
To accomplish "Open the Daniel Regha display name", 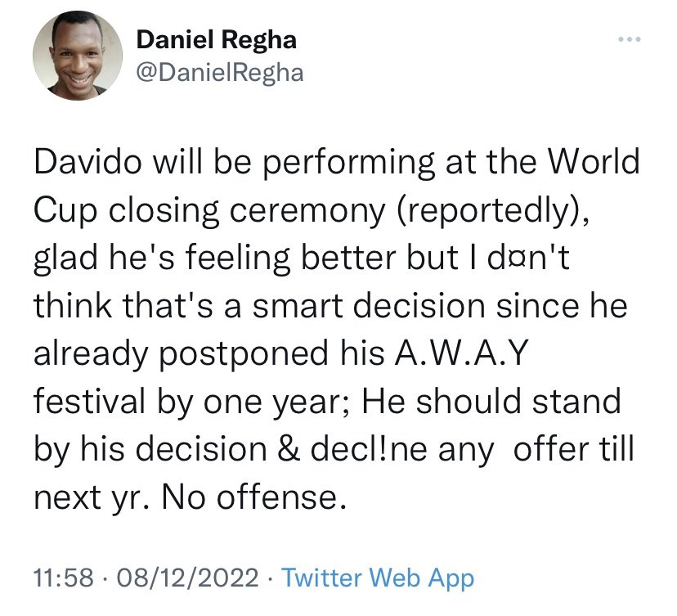I will tap(215, 38).
